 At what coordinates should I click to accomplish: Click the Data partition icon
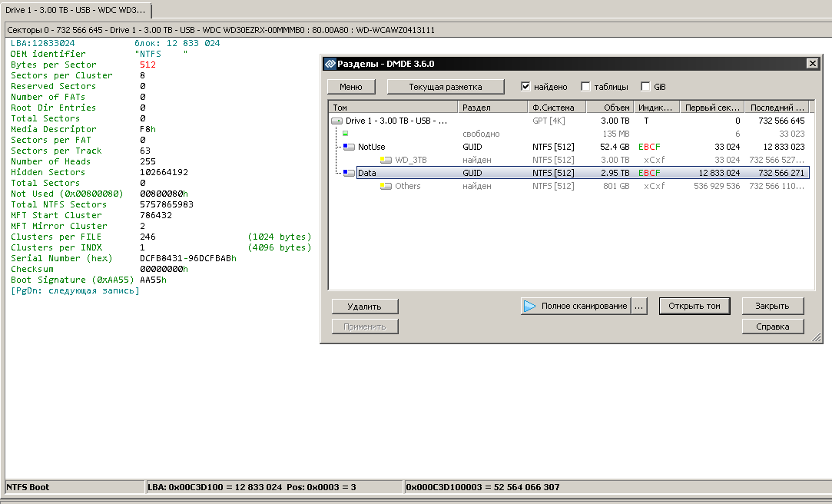pyautogui.click(x=350, y=173)
